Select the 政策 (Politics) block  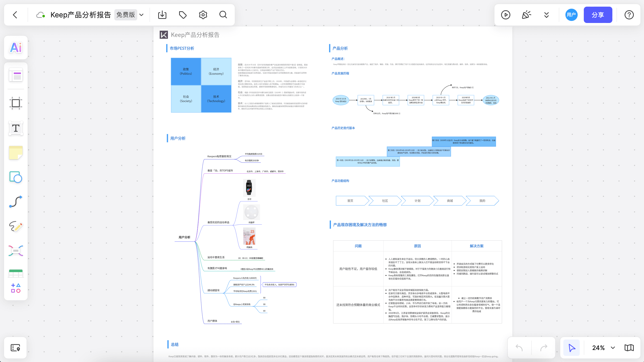186,71
